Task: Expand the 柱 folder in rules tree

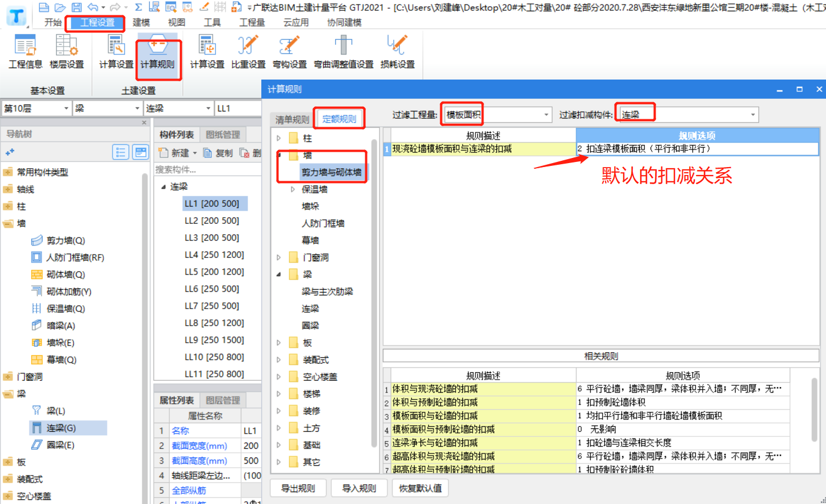Action: [x=278, y=138]
